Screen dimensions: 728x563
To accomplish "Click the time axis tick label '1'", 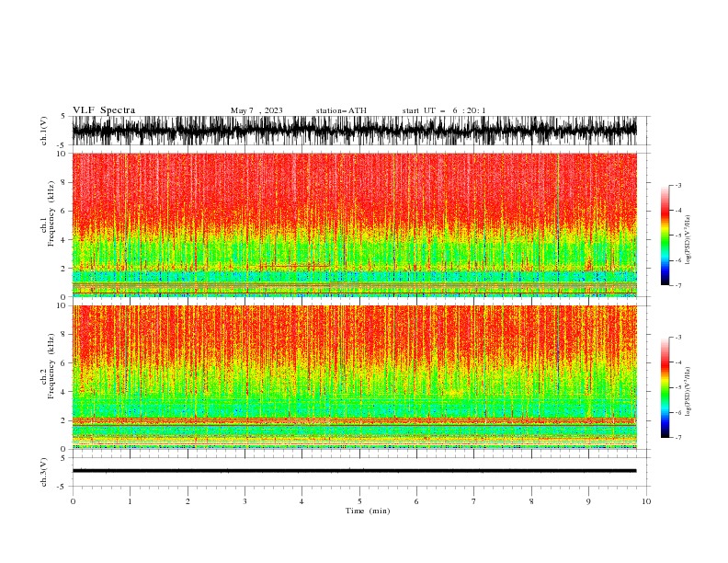I will coord(130,501).
